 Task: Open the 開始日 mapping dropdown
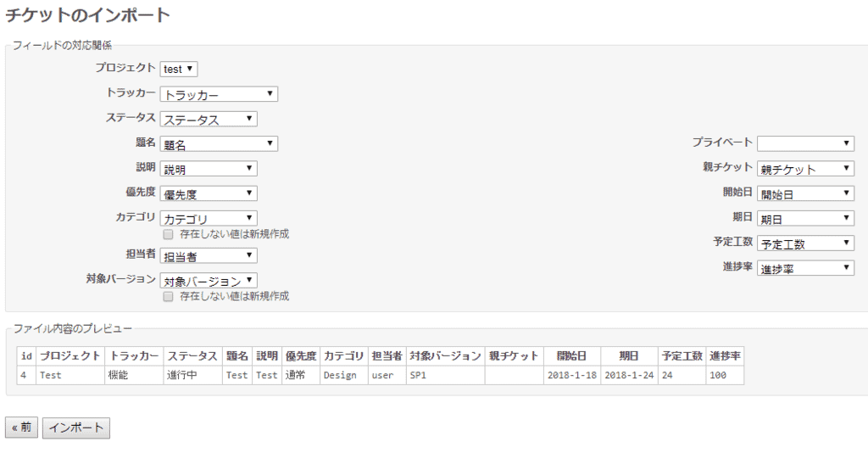coord(805,193)
